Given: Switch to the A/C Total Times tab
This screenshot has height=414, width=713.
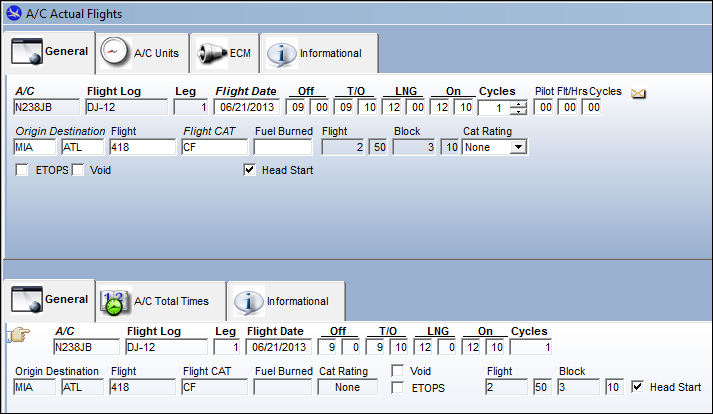Looking at the screenshot, I should click(x=161, y=301).
